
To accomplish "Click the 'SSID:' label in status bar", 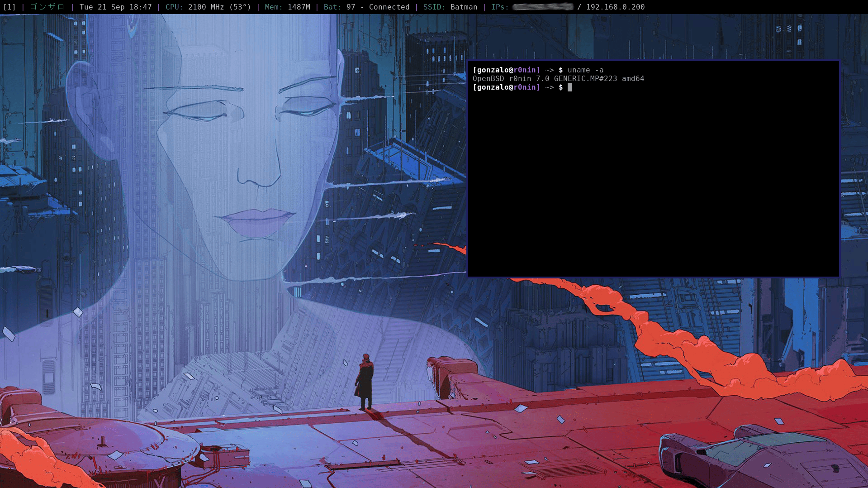I will (434, 7).
